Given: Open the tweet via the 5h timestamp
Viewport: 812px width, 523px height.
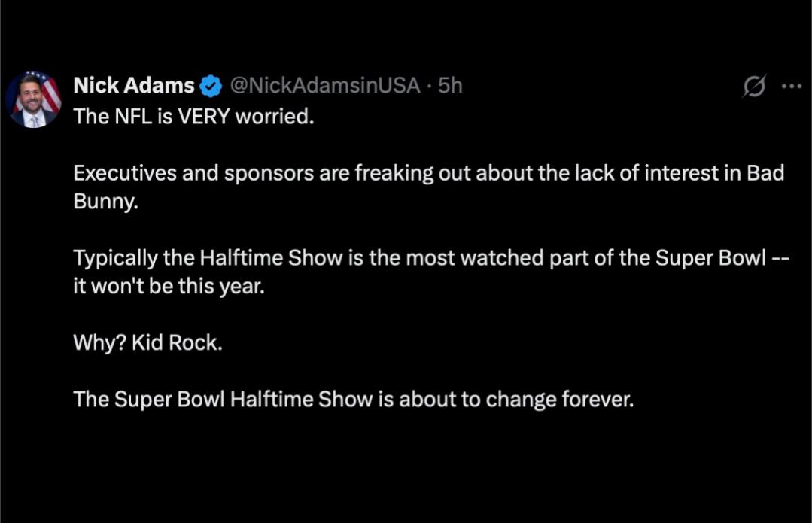Looking at the screenshot, I should [450, 86].
